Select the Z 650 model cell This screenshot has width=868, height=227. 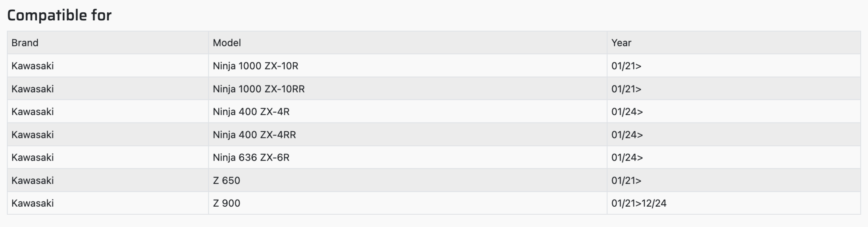tap(226, 180)
